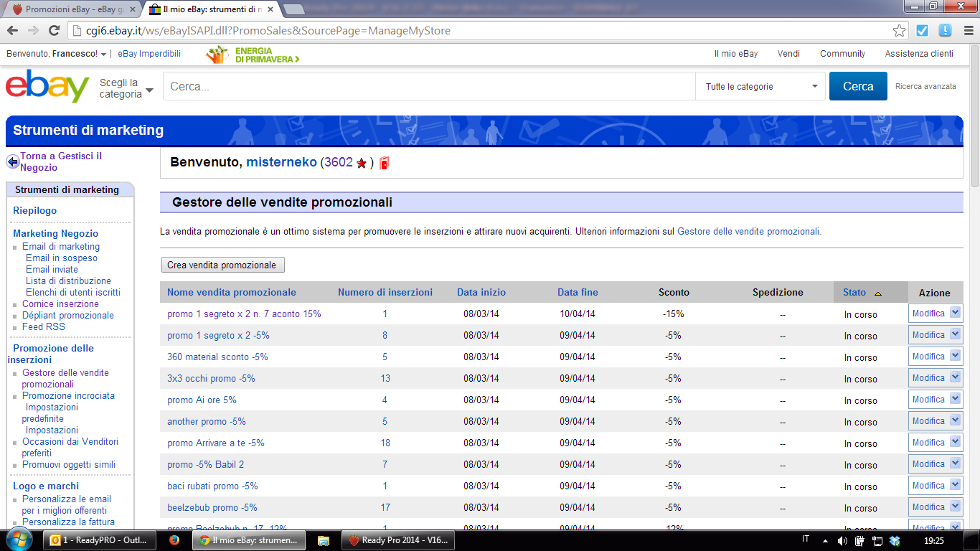
Task: Open the misterneko profile link
Action: [x=281, y=162]
